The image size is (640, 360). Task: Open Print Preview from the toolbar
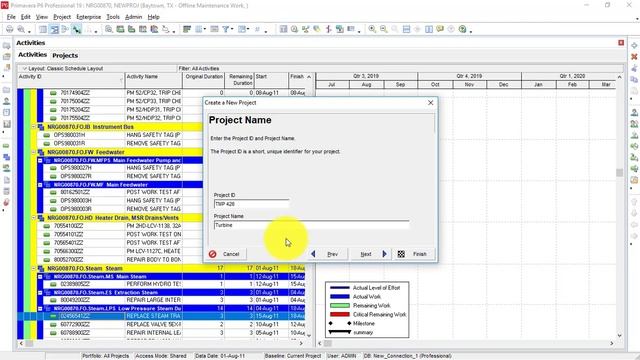pos(21,29)
